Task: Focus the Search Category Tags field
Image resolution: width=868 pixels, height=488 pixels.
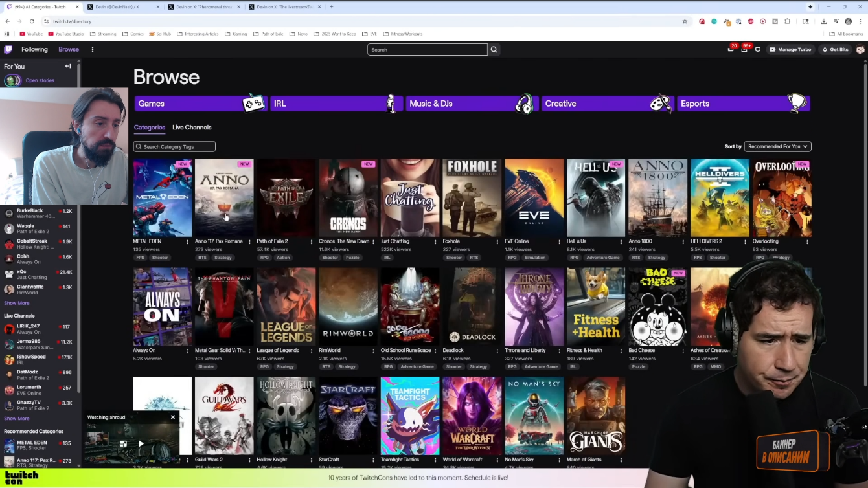Action: pyautogui.click(x=174, y=147)
